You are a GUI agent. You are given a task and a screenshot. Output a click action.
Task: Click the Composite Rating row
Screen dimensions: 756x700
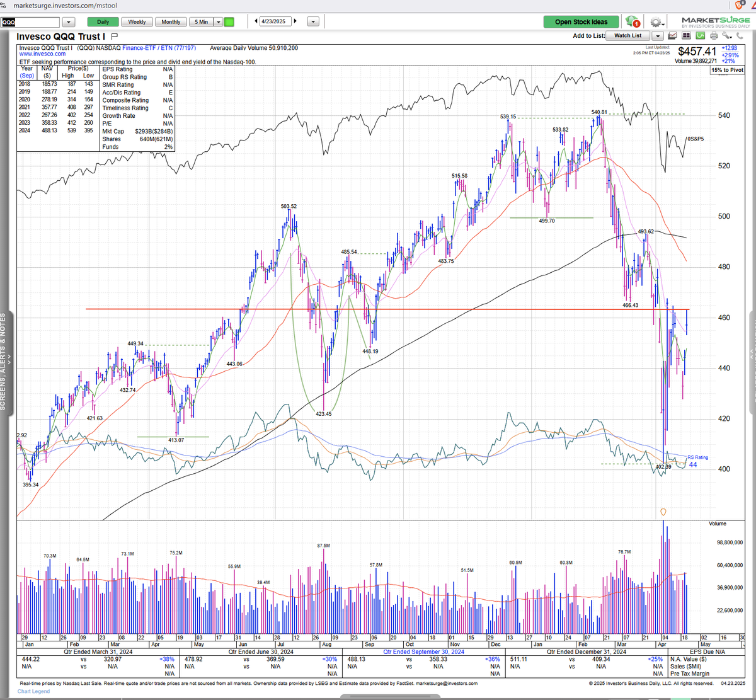[138, 100]
